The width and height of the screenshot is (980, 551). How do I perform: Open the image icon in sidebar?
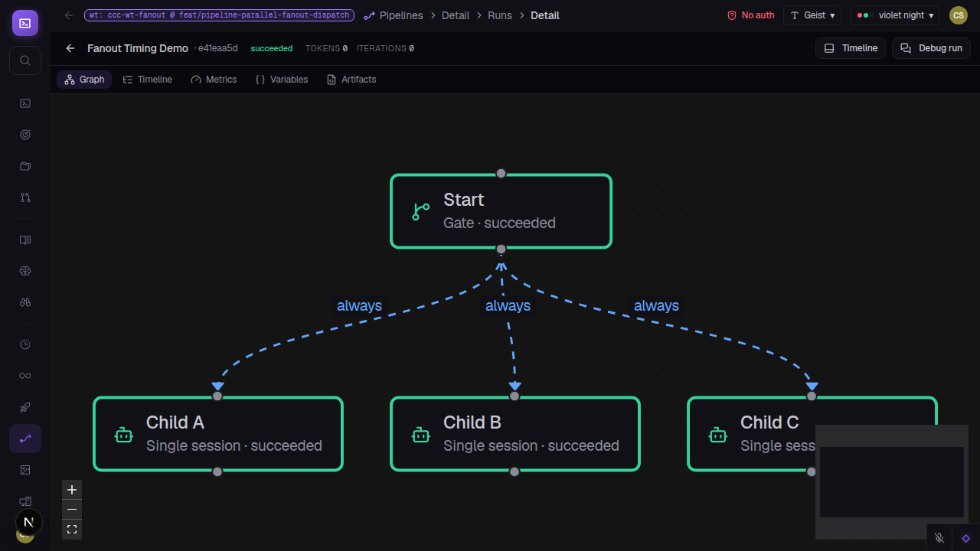(x=25, y=470)
